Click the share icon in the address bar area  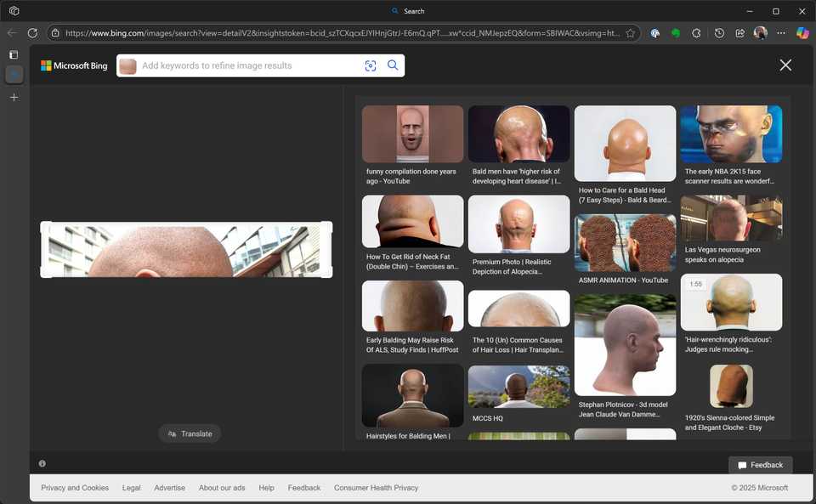tap(739, 32)
